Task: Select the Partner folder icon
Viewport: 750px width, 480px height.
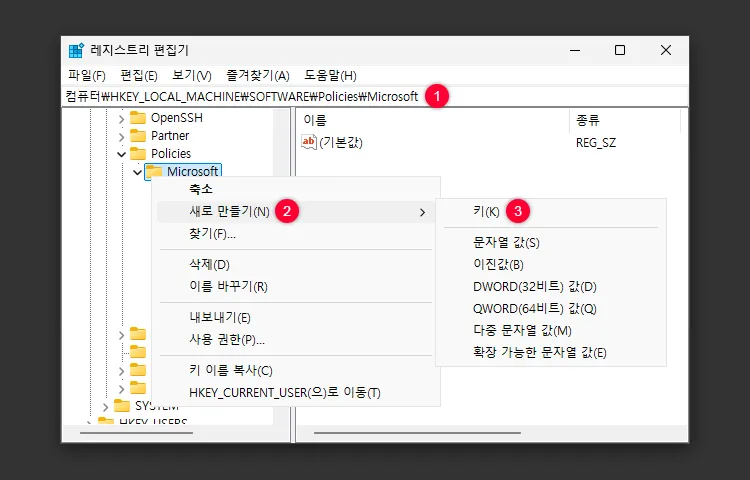Action: tap(138, 136)
